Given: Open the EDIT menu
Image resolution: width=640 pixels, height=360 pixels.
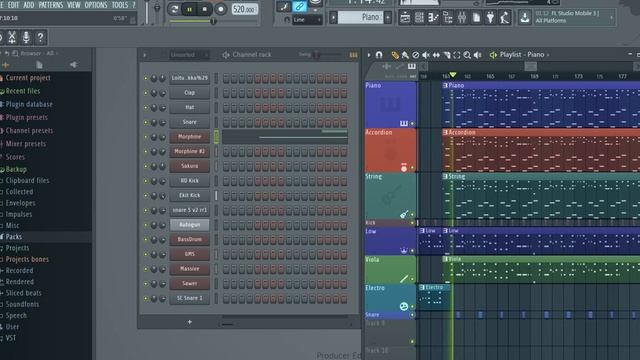Looking at the screenshot, I should pos(13,5).
